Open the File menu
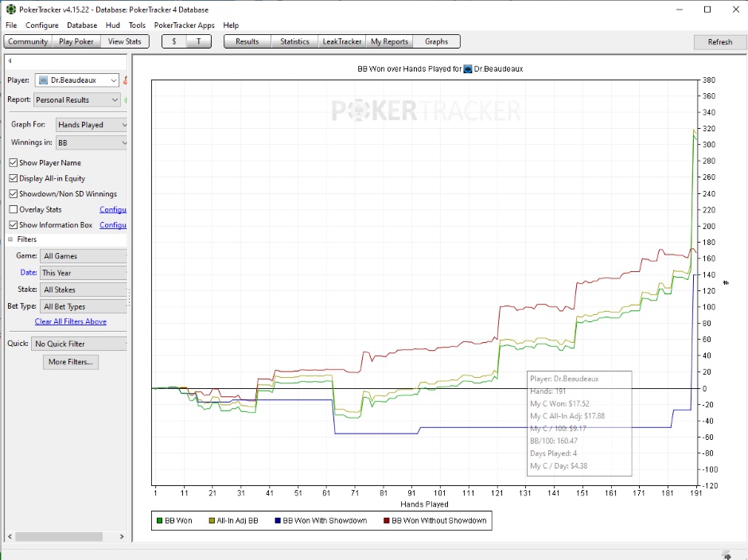Viewport: 748px width, 560px height. click(x=11, y=25)
